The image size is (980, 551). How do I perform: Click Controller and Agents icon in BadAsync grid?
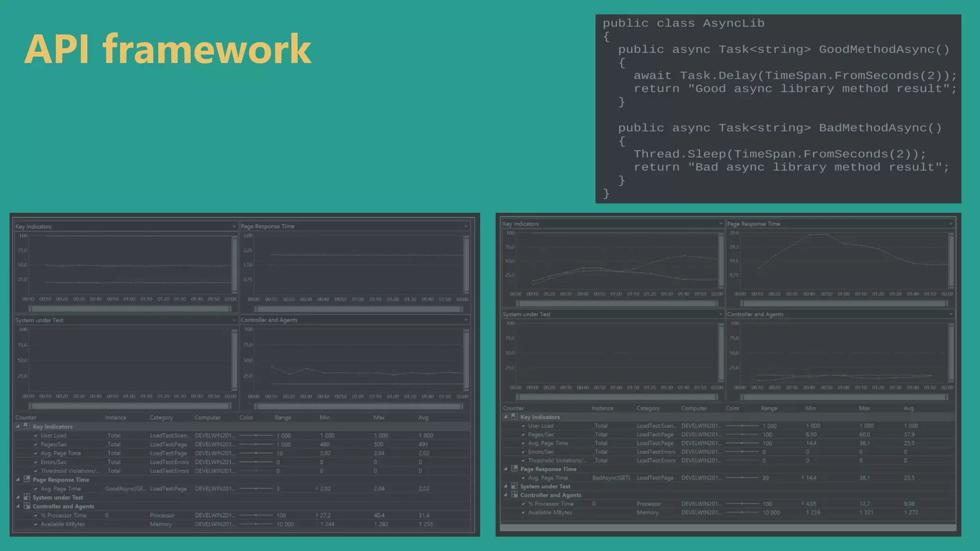coord(514,495)
